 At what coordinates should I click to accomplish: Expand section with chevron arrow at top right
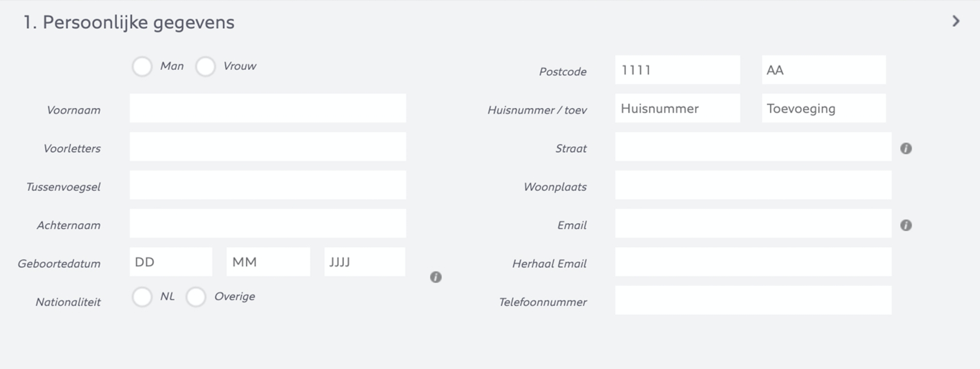[x=956, y=21]
